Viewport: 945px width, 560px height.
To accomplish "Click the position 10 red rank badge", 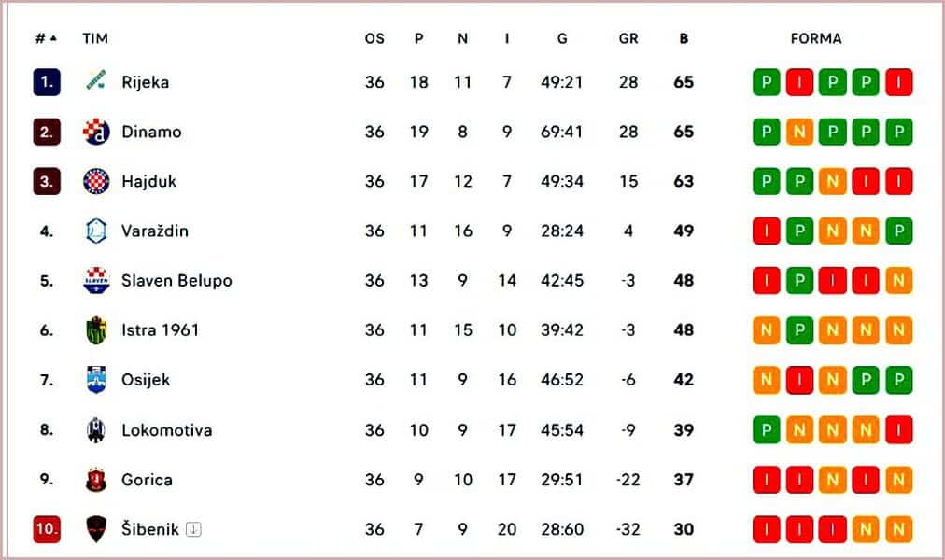I will pos(47,529).
